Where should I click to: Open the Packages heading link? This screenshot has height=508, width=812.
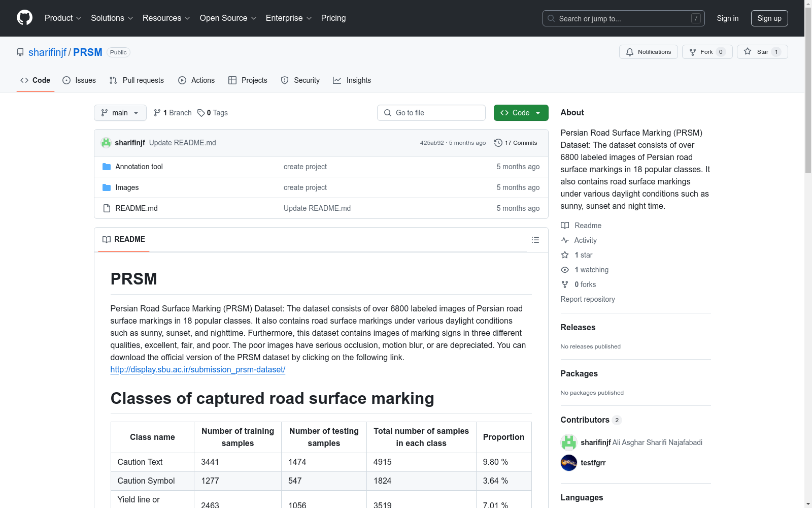tap(579, 373)
